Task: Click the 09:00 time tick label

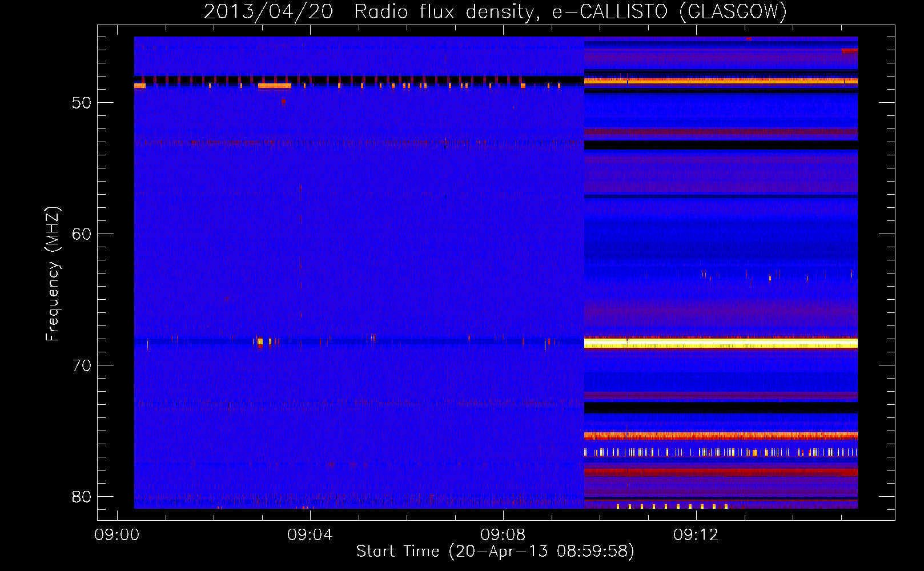Action: pyautogui.click(x=117, y=535)
